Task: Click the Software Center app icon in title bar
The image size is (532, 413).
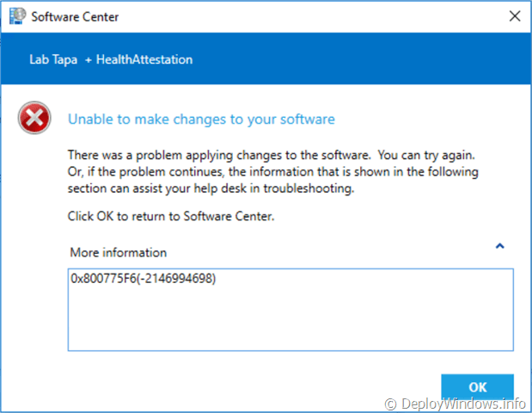Action: point(17,16)
